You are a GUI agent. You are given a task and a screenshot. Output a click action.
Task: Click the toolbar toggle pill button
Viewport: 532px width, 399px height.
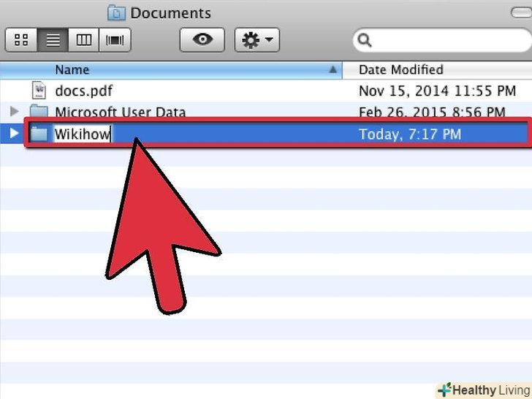pos(522,13)
